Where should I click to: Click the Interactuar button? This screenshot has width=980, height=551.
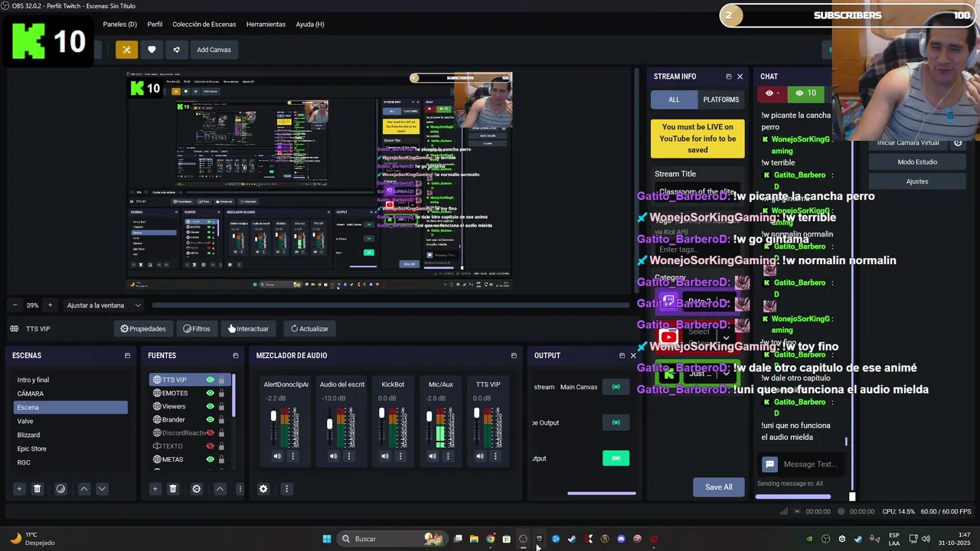[x=248, y=329]
